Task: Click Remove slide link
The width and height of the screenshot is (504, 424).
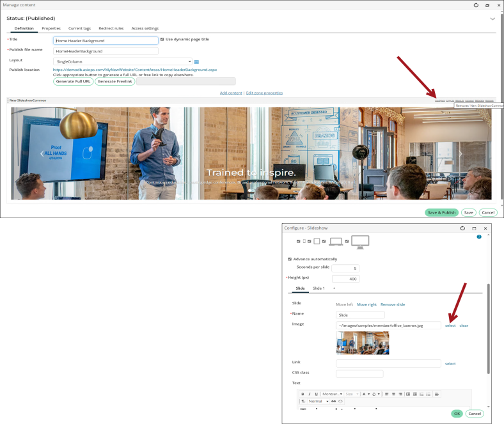Action: tap(393, 304)
